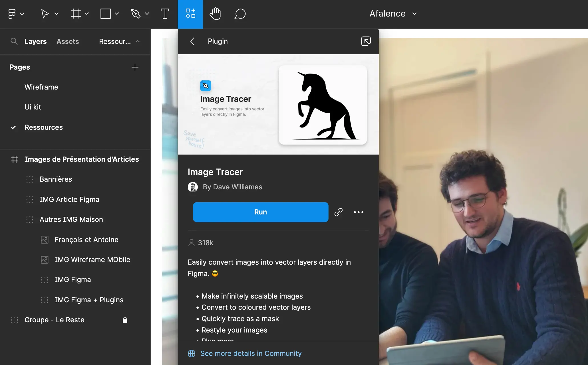Click the globe icon near Community link
The width and height of the screenshot is (588, 365).
tap(192, 354)
